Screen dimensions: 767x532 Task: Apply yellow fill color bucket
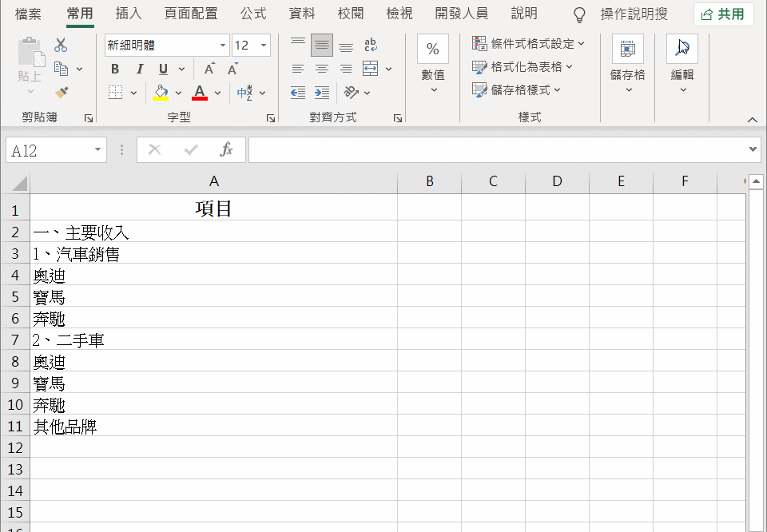click(161, 93)
